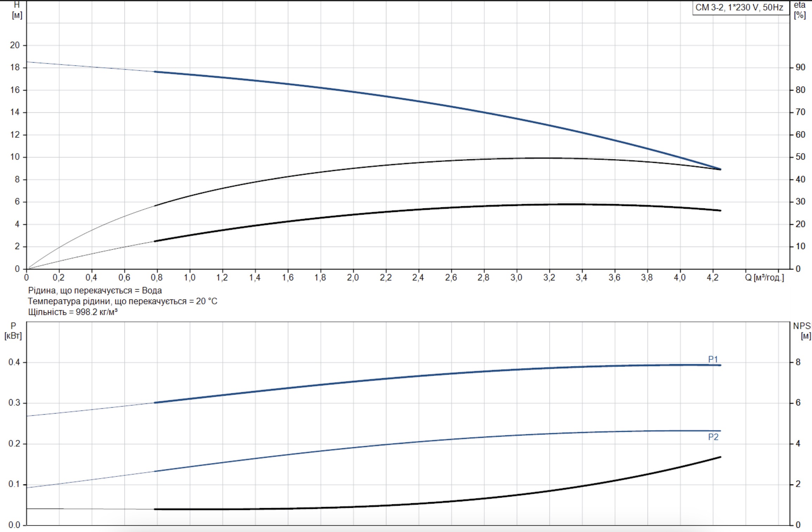This screenshot has height=532, width=812.
Task: Click the 3,2 tick on the Q axis
Action: click(549, 278)
